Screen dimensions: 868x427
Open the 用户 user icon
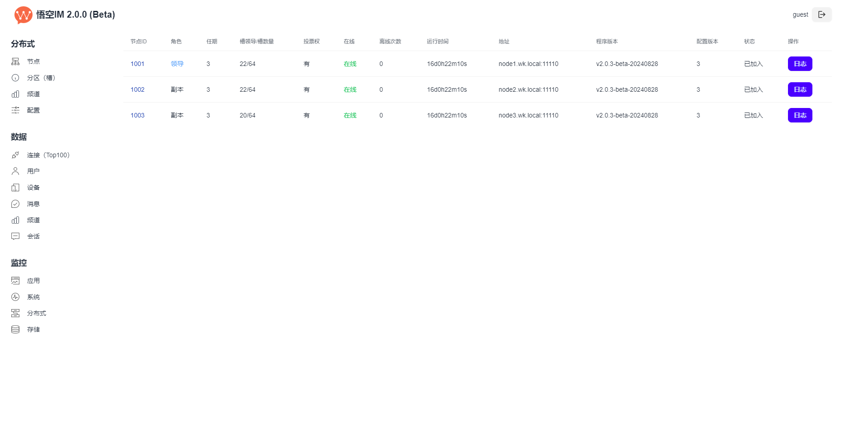(x=15, y=171)
